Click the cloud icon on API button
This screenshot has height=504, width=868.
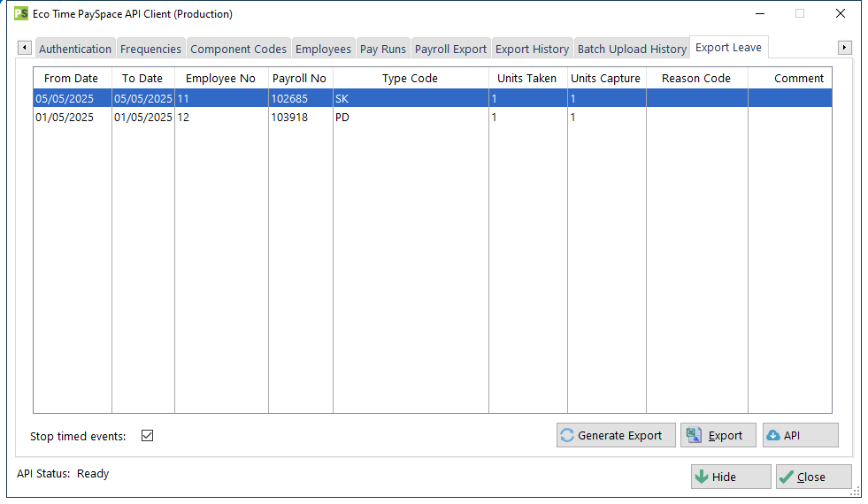tap(773, 435)
